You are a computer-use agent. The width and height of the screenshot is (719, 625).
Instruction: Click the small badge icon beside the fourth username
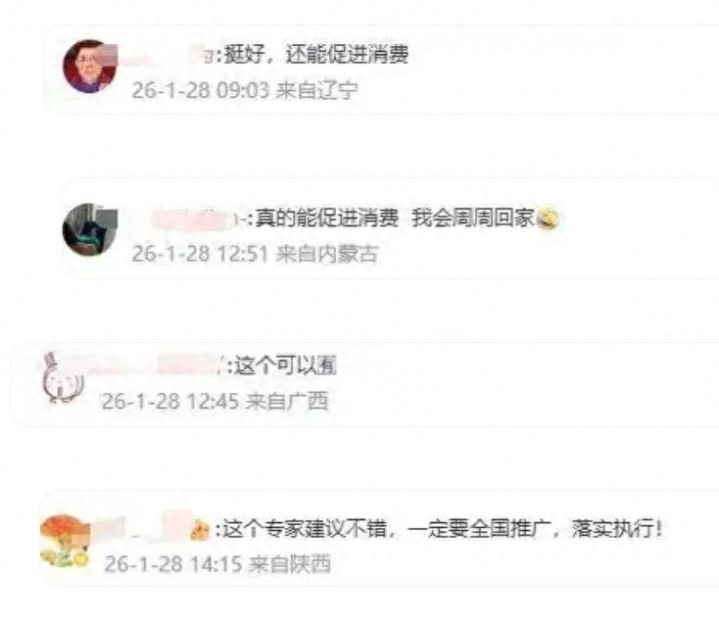(200, 530)
